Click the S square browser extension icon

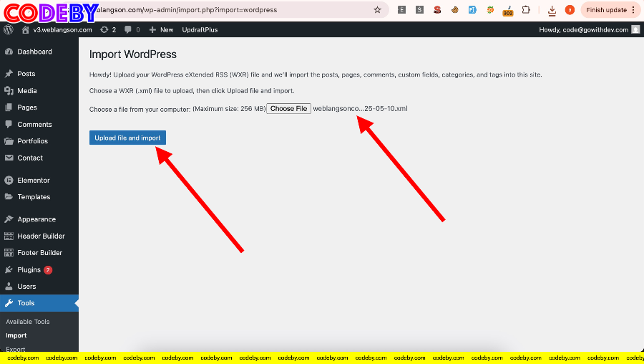[419, 10]
